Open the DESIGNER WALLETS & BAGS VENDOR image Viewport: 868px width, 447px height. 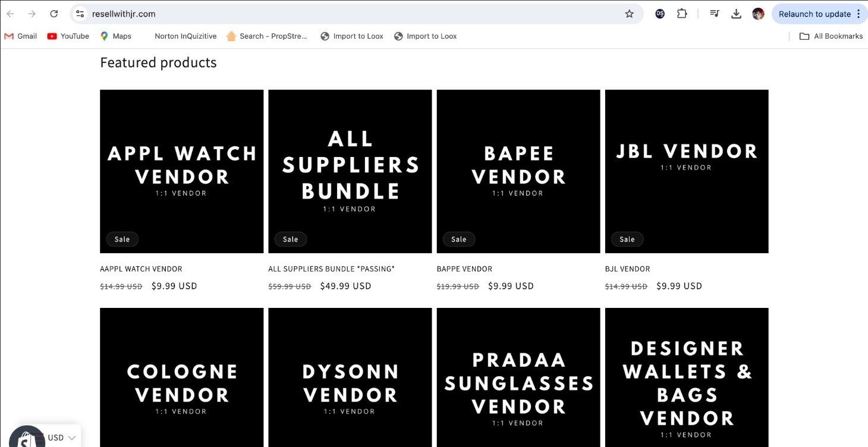pyautogui.click(x=687, y=377)
